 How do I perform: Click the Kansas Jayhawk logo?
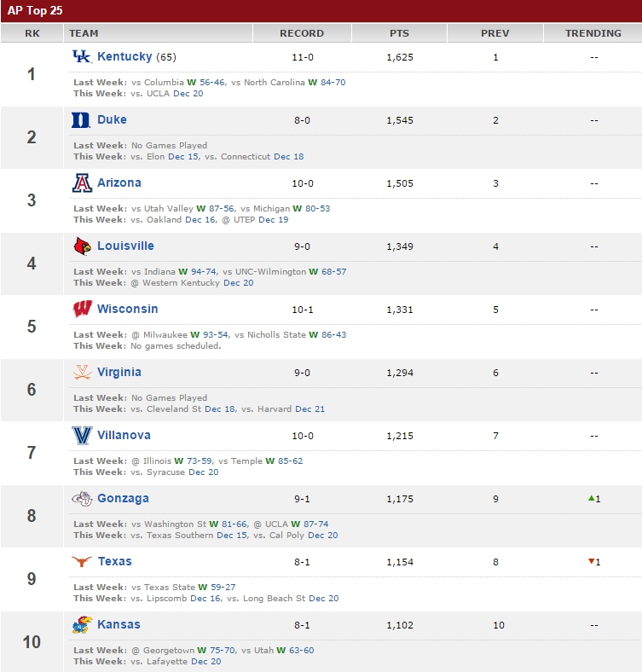point(83,624)
